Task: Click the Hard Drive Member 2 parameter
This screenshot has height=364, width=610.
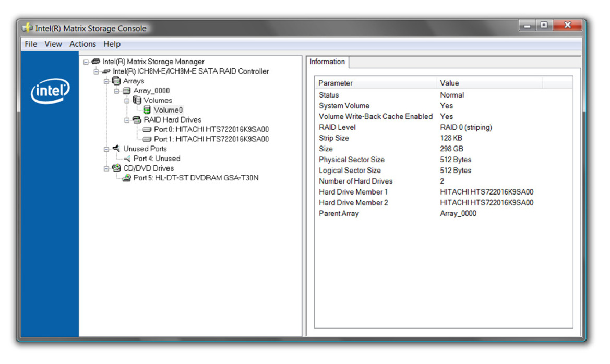Action: [353, 203]
